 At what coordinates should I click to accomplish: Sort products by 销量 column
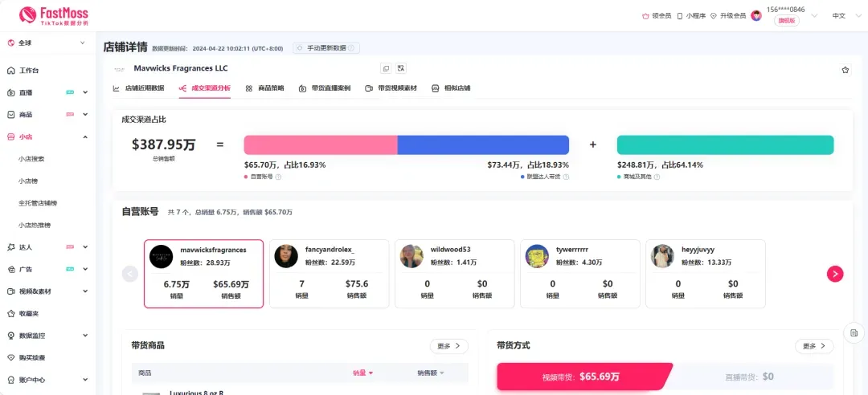pos(362,373)
